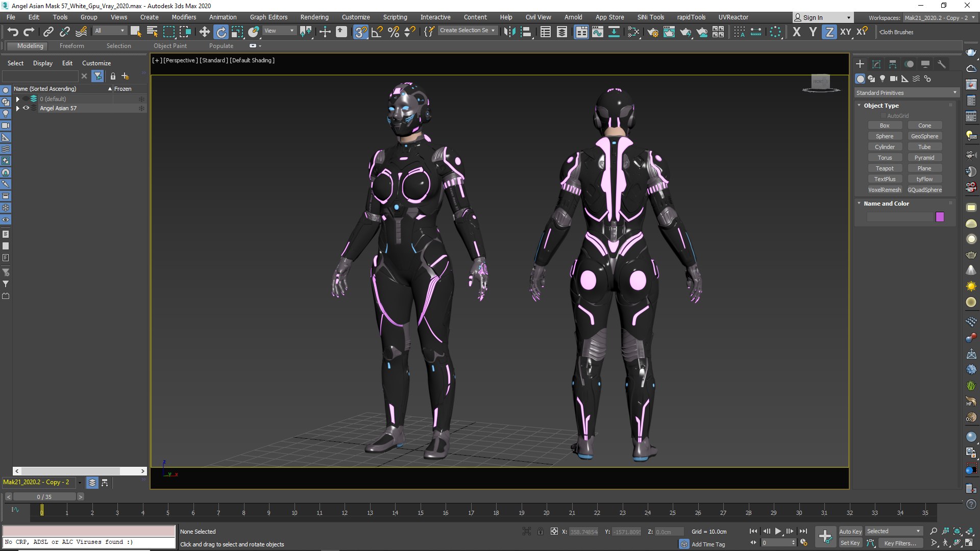Activate Select and Scale tool
The image size is (980, 551).
[237, 32]
